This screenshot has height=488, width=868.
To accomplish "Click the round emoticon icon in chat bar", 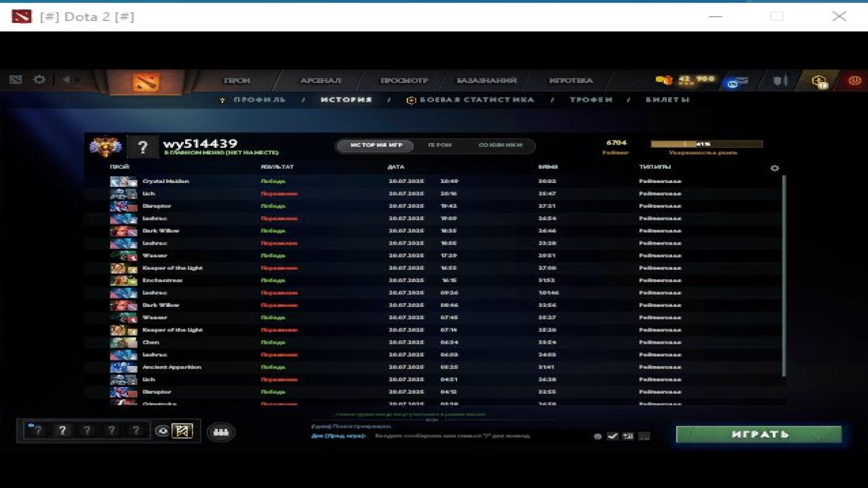I will (597, 436).
